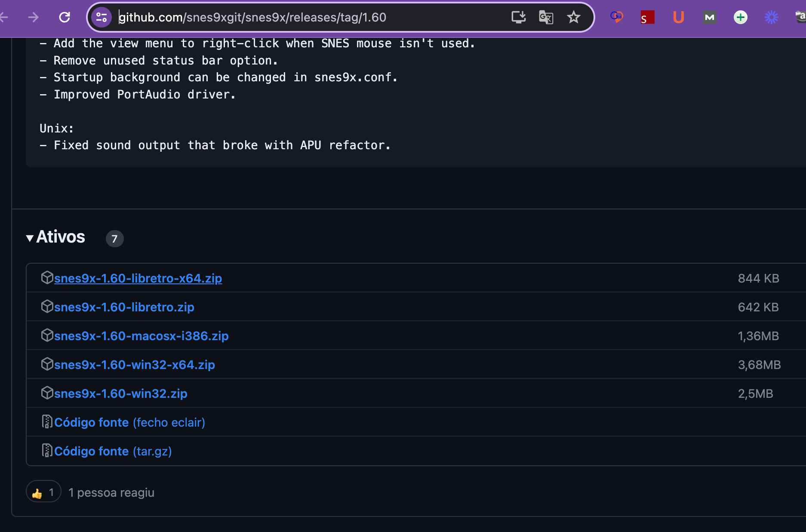Click package icon beside snes9x-1.60-win32.zip

[47, 393]
